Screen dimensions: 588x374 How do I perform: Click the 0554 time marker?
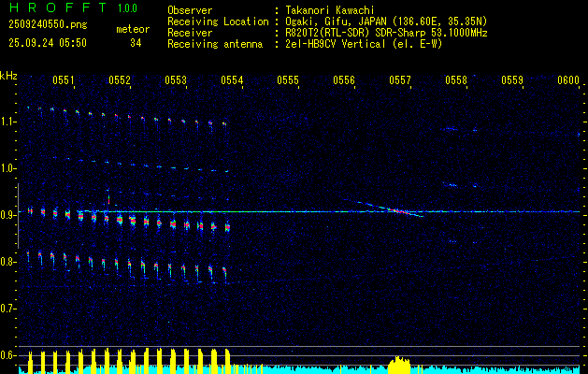[x=232, y=80]
